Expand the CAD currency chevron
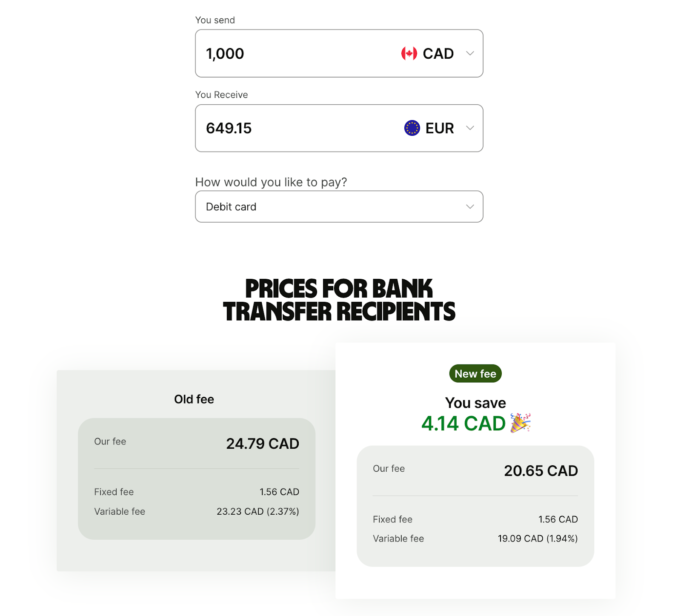The height and width of the screenshot is (616, 681). coord(470,54)
